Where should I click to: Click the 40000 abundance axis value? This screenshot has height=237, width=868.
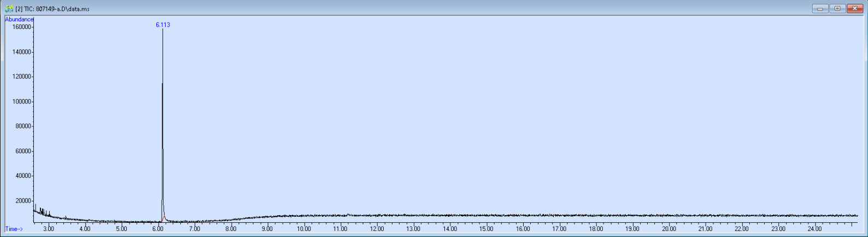pyautogui.click(x=24, y=176)
